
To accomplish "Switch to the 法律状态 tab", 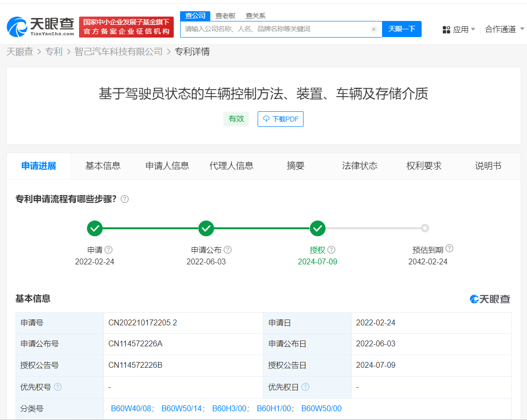I will coord(360,166).
